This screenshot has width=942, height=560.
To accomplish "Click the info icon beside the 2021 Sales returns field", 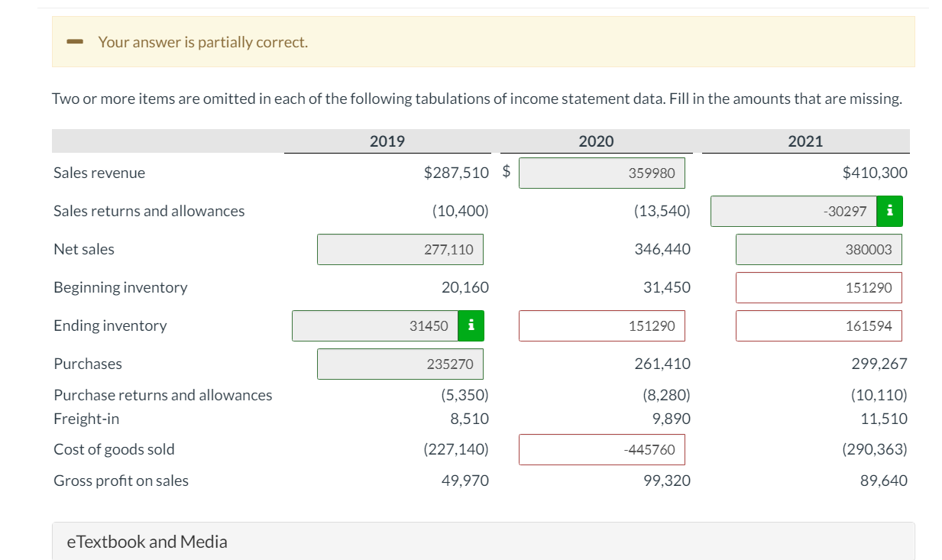I will tap(889, 211).
